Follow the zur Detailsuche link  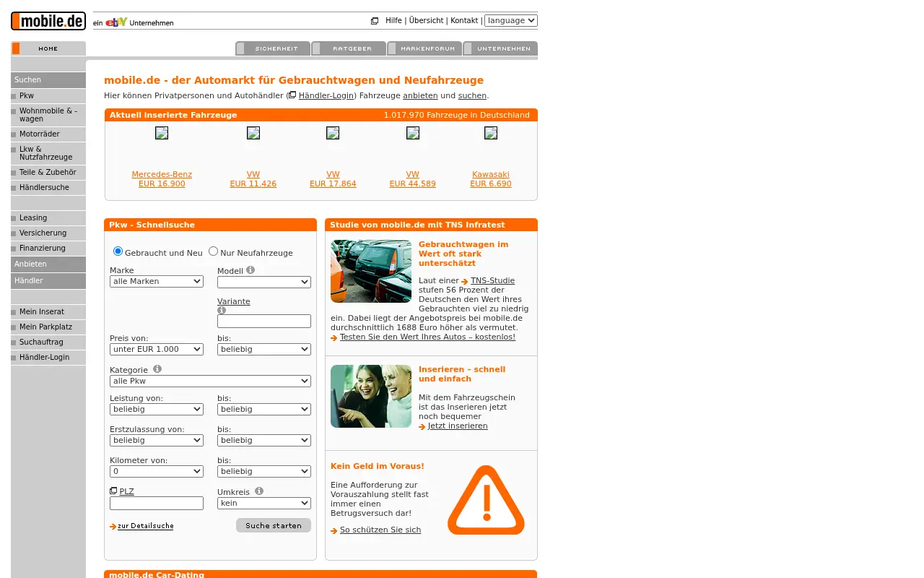click(146, 526)
